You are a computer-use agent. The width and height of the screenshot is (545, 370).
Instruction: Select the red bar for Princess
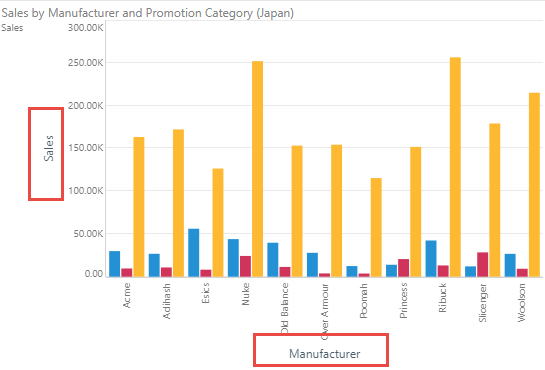404,268
